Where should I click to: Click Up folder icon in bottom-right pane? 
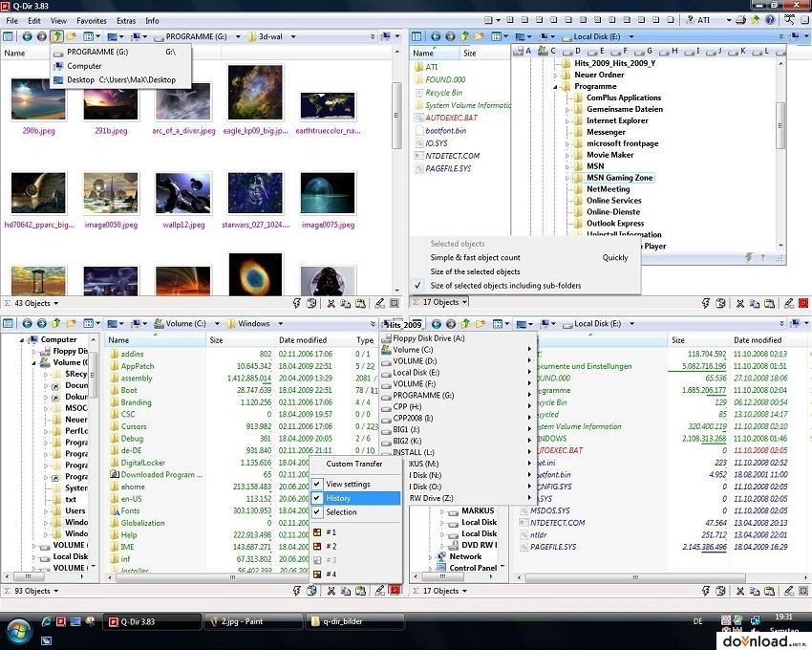(x=465, y=323)
